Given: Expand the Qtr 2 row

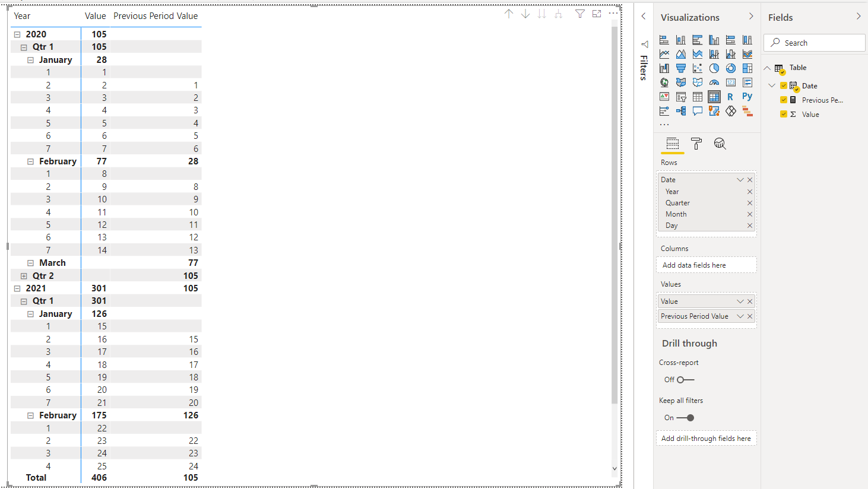Looking at the screenshot, I should coord(24,276).
